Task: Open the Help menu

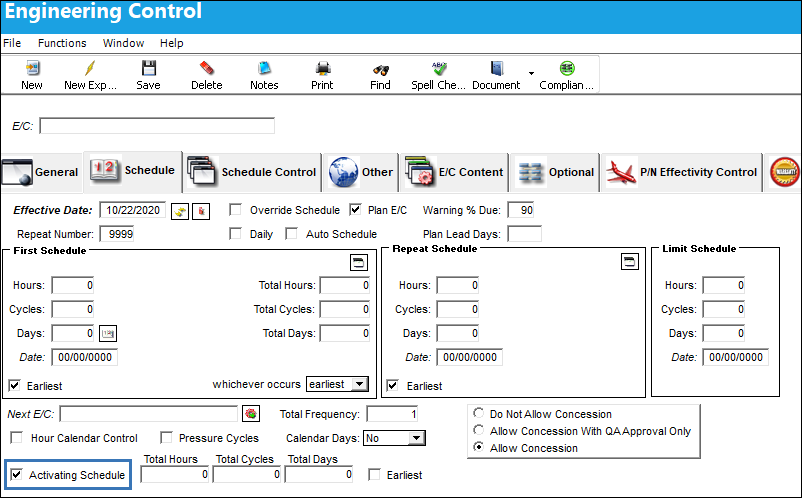Action: (x=171, y=43)
